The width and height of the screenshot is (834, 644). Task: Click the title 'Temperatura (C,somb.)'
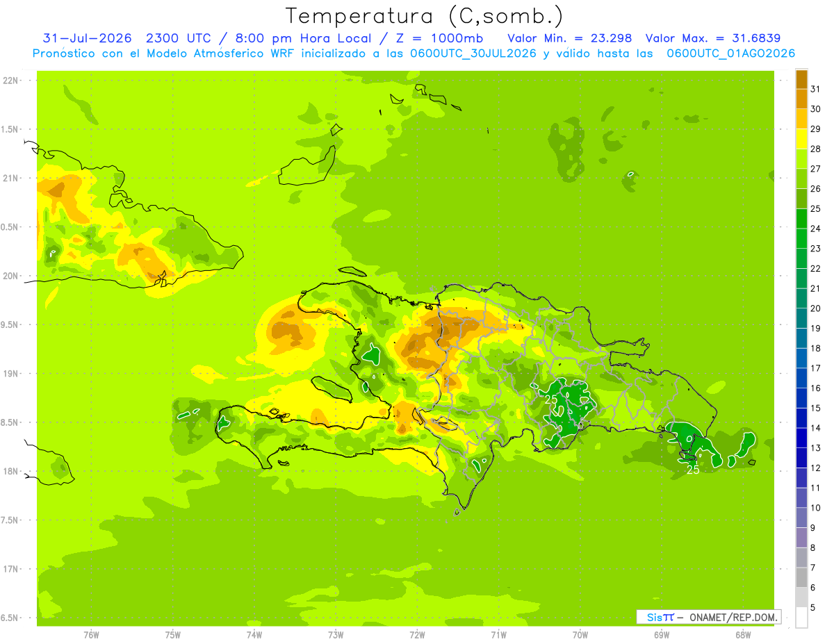coord(424,16)
